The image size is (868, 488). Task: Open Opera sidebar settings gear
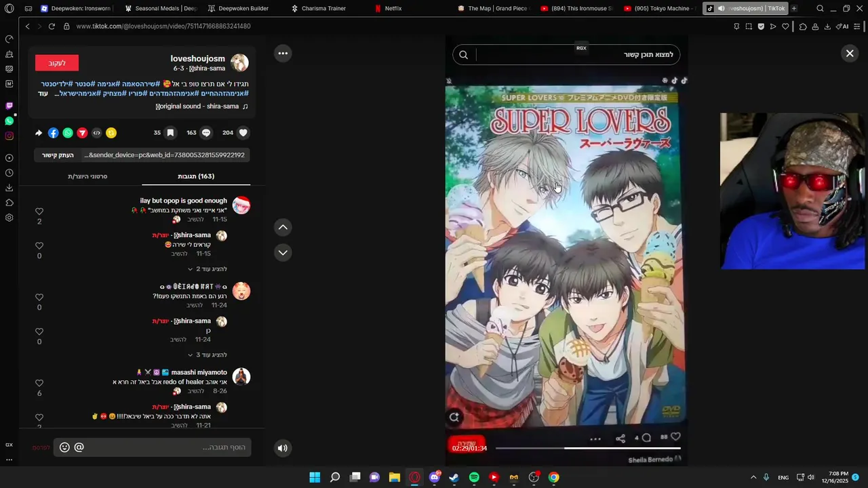9,218
